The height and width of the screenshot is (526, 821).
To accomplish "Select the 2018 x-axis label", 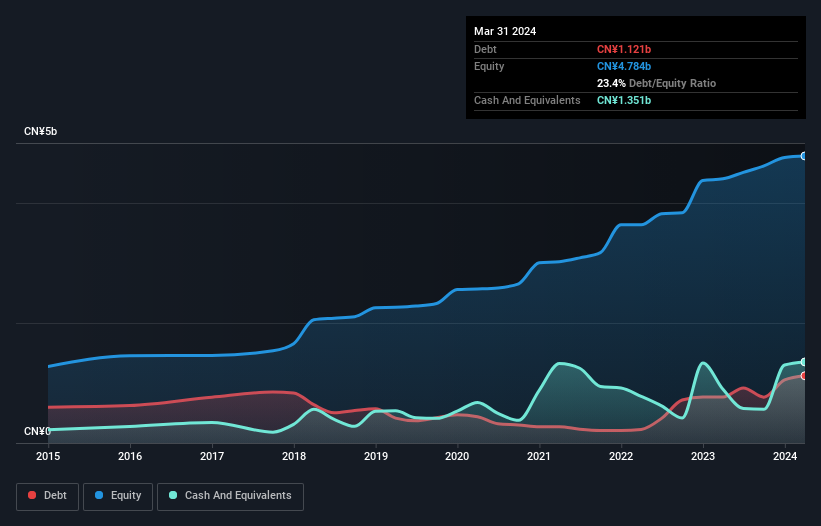I will (294, 456).
